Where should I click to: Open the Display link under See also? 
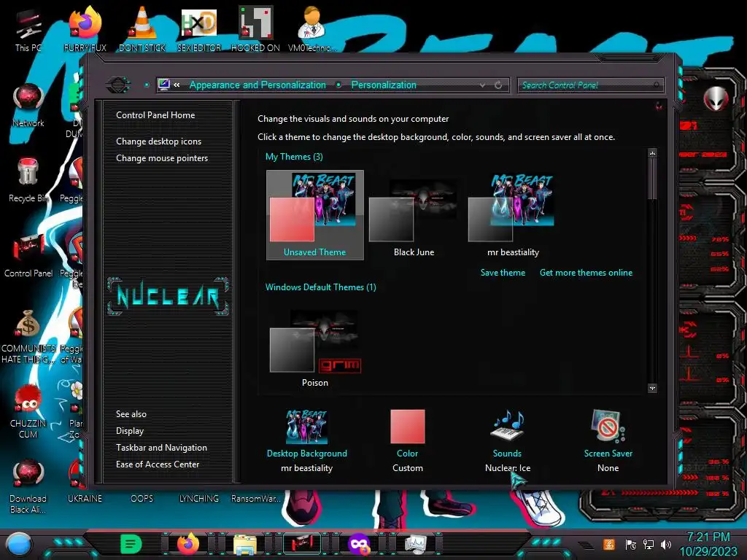130,431
